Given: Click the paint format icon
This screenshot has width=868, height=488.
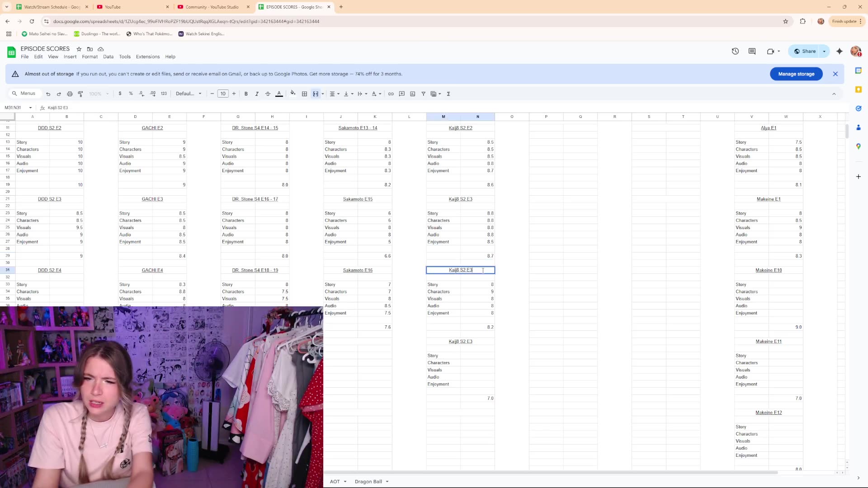Looking at the screenshot, I should coord(80,94).
